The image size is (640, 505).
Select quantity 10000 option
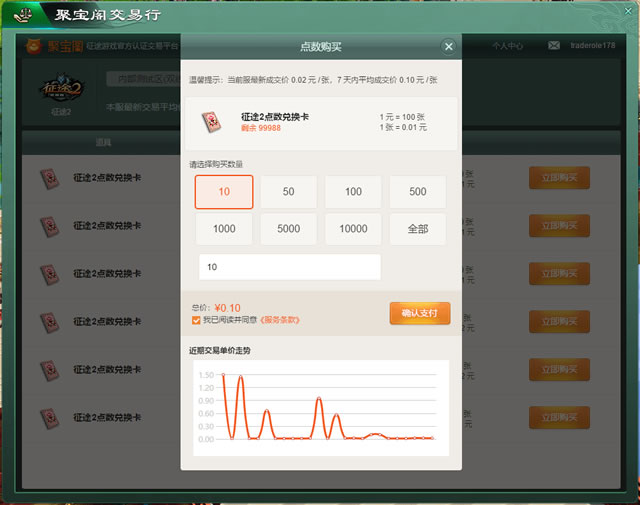tap(353, 229)
